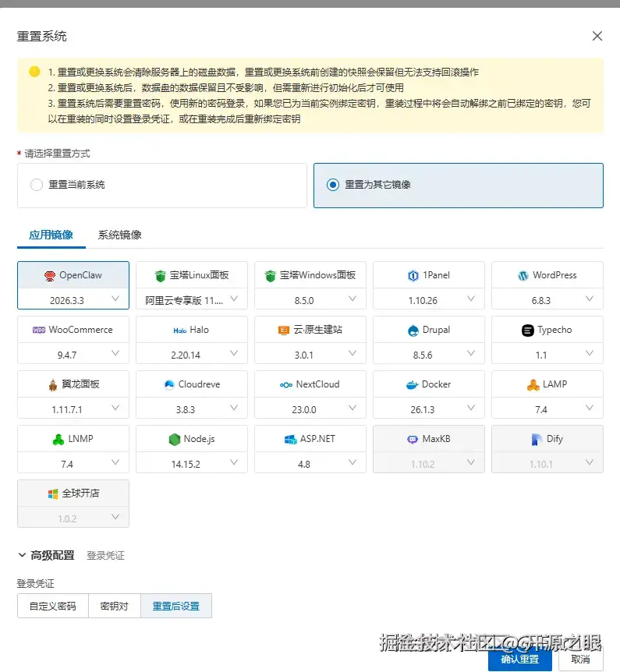Open Typecho version dropdown 1.1
620x672 pixels.
coord(547,354)
